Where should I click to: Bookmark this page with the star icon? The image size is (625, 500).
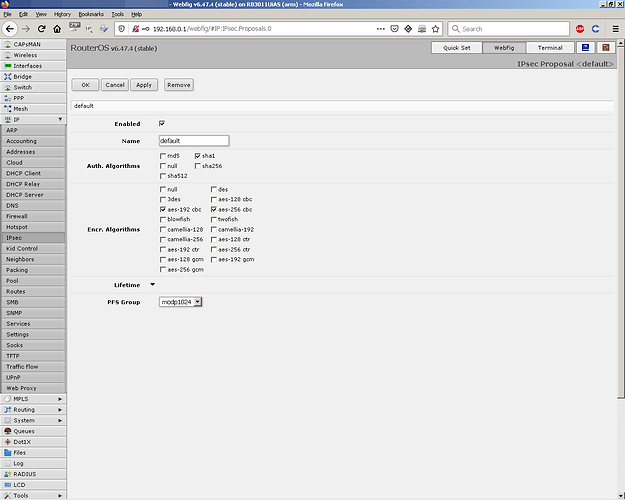(x=435, y=29)
